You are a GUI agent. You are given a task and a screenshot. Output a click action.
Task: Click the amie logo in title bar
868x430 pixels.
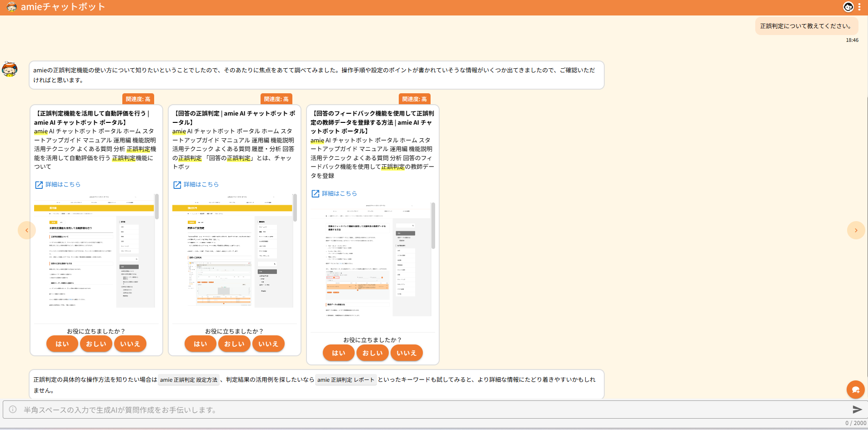point(11,7)
